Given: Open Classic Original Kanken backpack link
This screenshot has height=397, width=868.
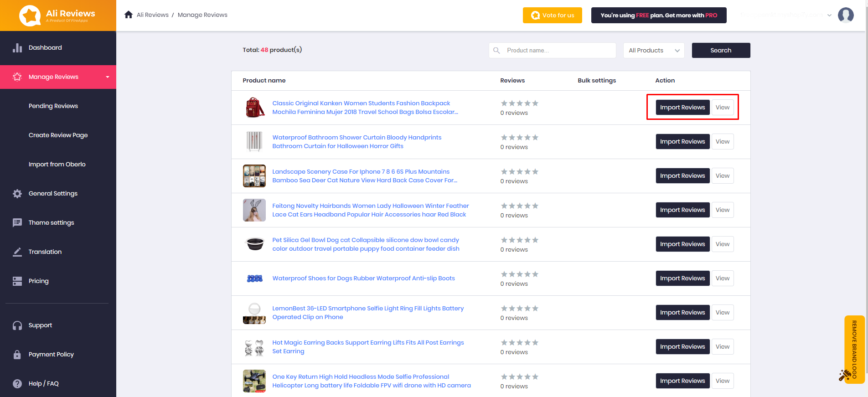Looking at the screenshot, I should (x=365, y=108).
